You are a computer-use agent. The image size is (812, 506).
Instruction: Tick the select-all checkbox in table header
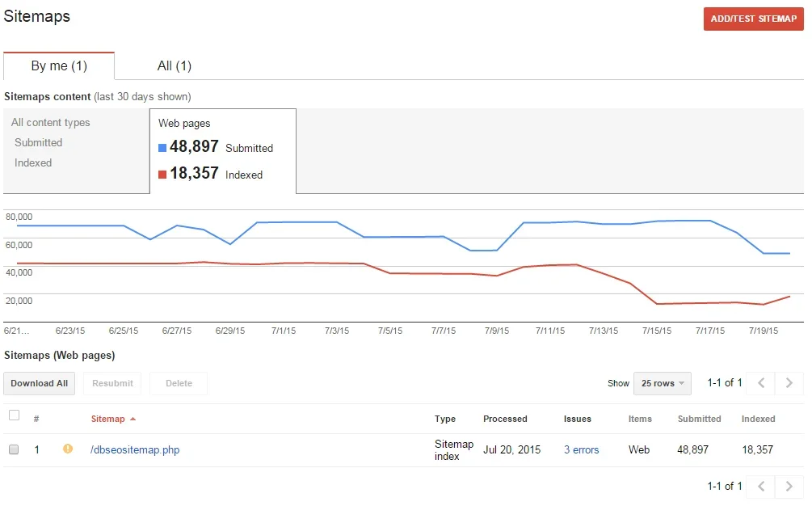[15, 415]
